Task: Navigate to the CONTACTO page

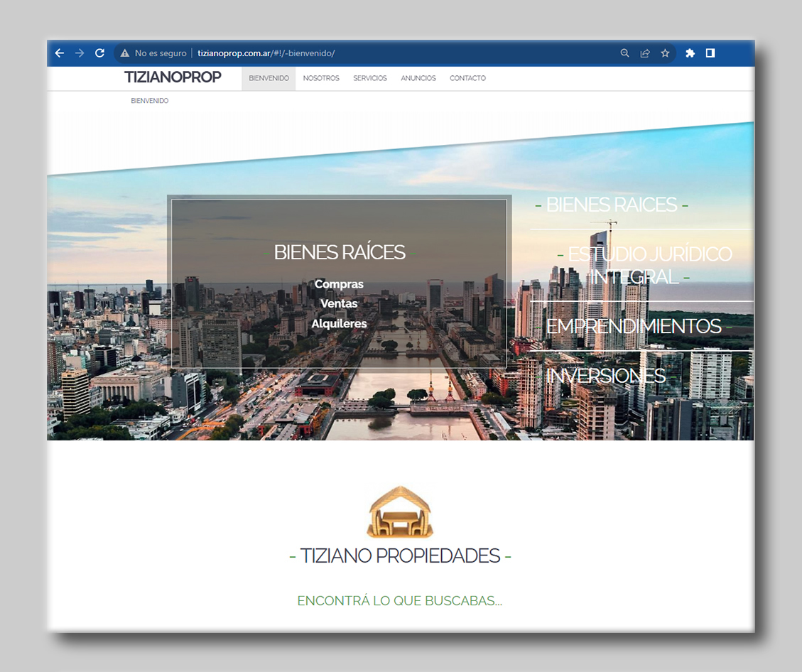Action: point(467,78)
